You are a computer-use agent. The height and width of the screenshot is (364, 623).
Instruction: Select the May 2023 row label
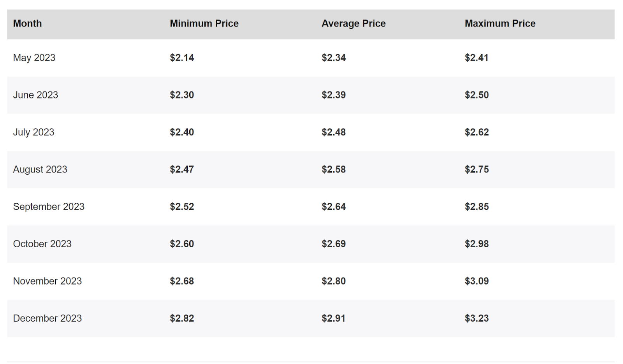(34, 58)
